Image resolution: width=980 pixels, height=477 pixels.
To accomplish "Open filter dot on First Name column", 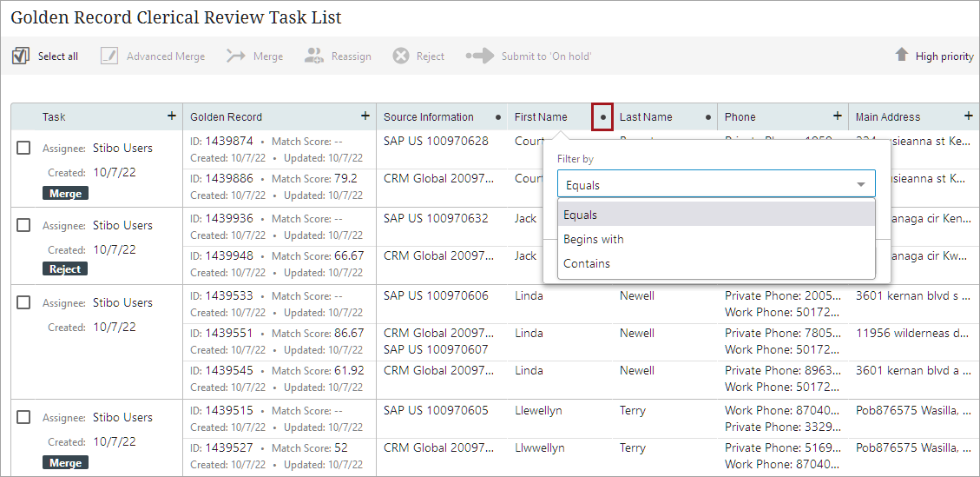I will tap(602, 117).
